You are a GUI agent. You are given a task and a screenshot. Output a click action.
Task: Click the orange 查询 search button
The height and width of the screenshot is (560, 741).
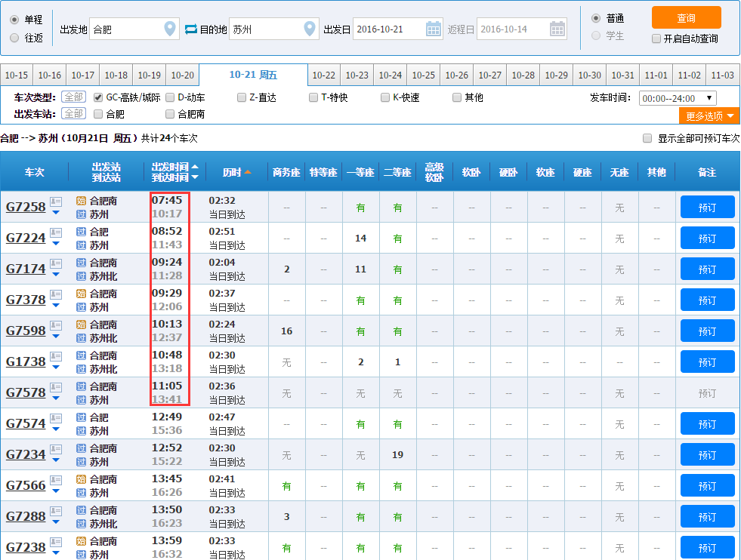(x=686, y=18)
